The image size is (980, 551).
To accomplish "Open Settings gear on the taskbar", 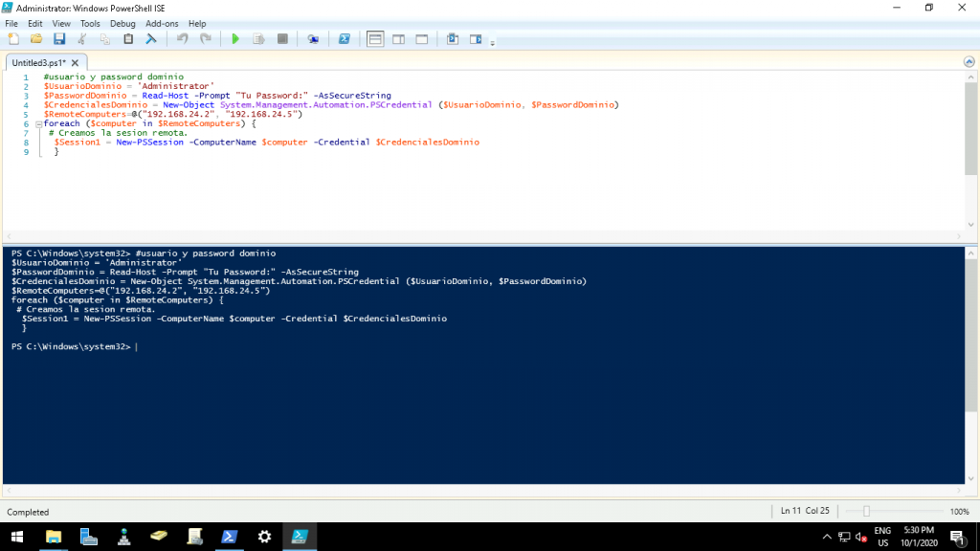I will 264,537.
